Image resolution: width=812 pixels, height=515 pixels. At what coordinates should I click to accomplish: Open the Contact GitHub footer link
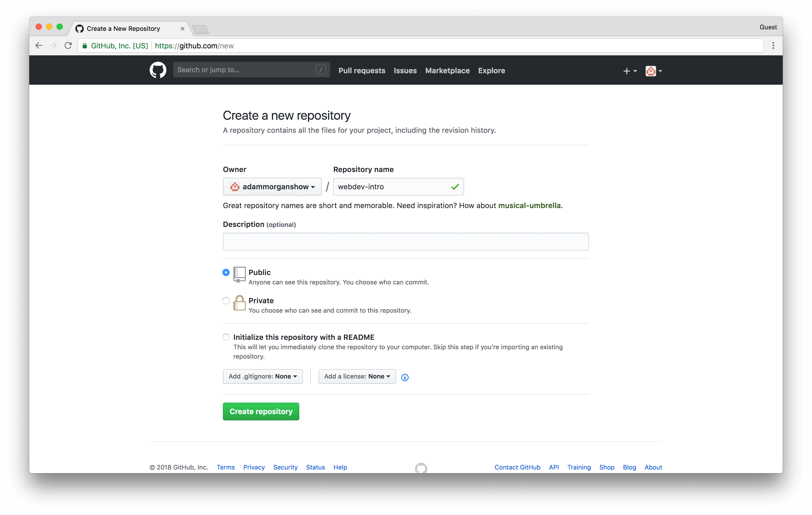pyautogui.click(x=517, y=467)
